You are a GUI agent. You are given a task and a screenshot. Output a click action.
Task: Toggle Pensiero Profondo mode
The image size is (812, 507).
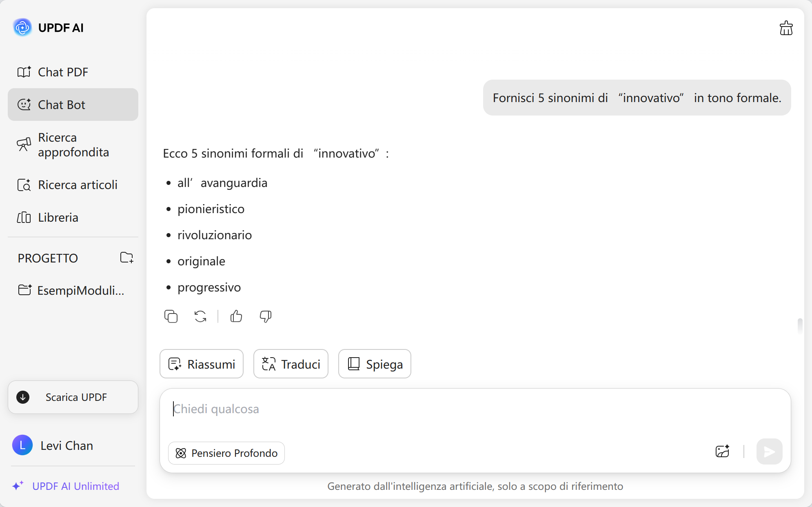click(x=226, y=453)
